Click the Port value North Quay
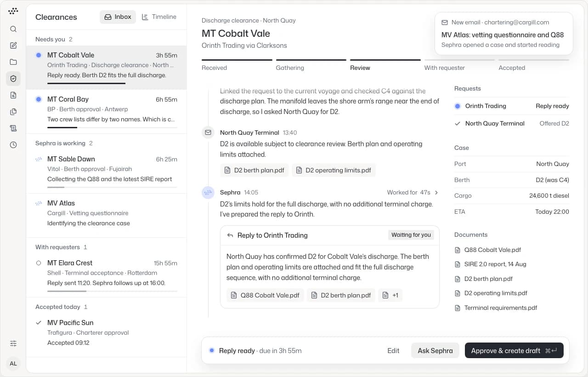 click(553, 164)
